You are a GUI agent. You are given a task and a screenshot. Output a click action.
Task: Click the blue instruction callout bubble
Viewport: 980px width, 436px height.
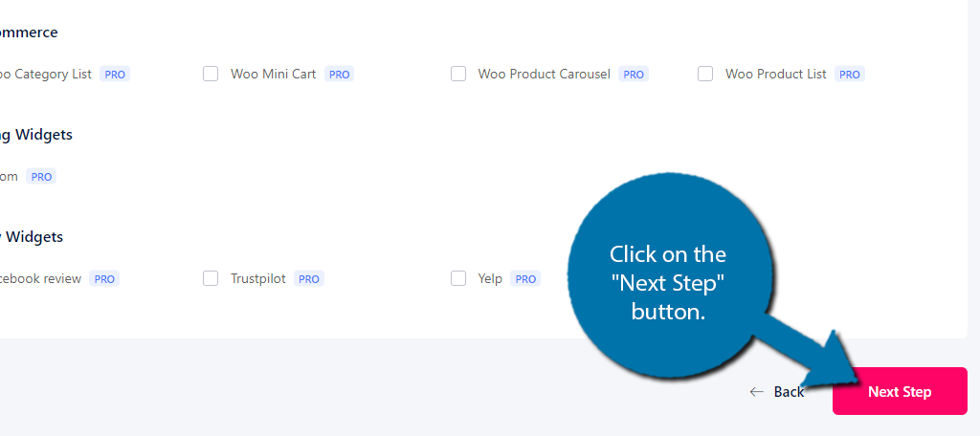click(669, 276)
